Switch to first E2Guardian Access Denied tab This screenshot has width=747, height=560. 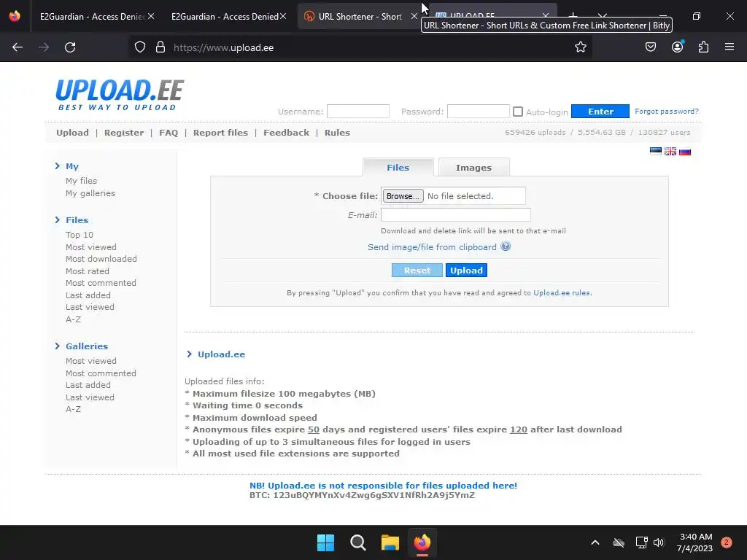tap(93, 16)
